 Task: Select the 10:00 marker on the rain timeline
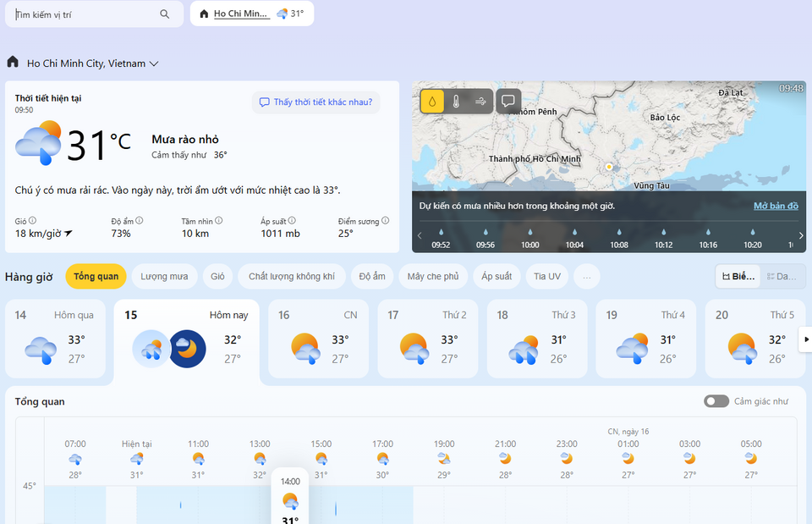coord(529,239)
